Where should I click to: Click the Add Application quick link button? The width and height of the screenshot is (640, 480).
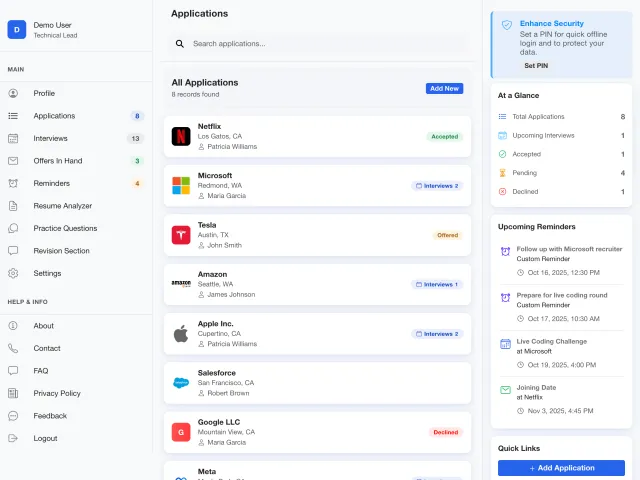click(x=561, y=468)
